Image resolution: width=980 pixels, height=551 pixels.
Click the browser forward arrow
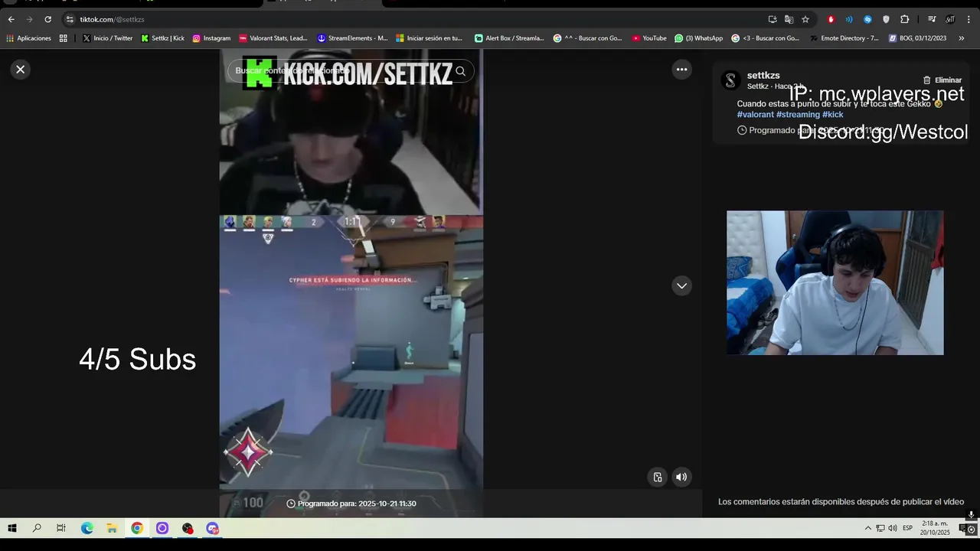(29, 19)
